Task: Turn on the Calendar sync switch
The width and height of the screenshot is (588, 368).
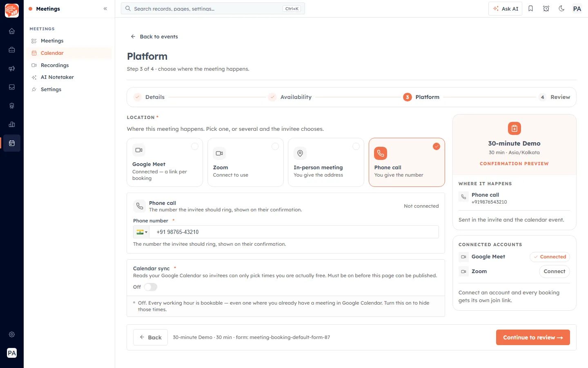Action: point(151,287)
